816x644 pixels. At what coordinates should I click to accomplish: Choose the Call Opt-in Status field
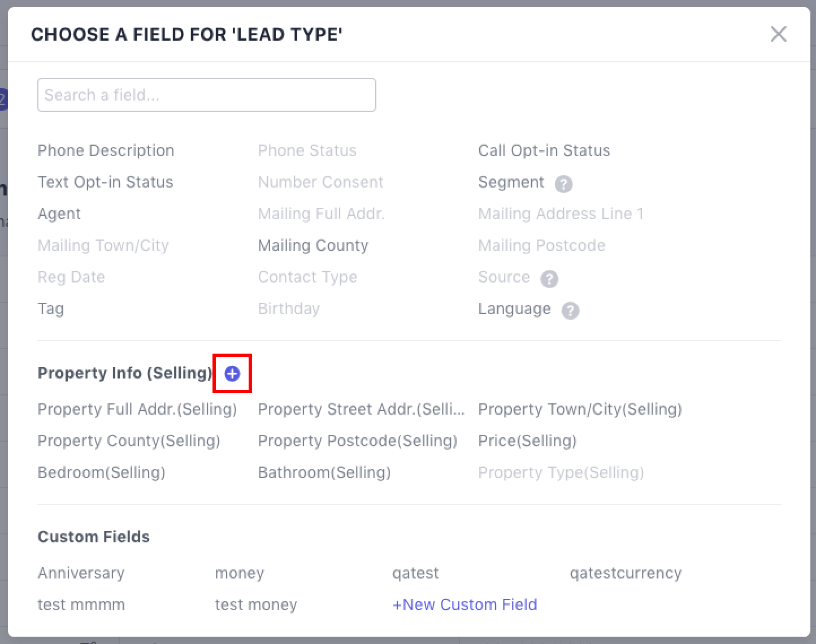click(544, 150)
